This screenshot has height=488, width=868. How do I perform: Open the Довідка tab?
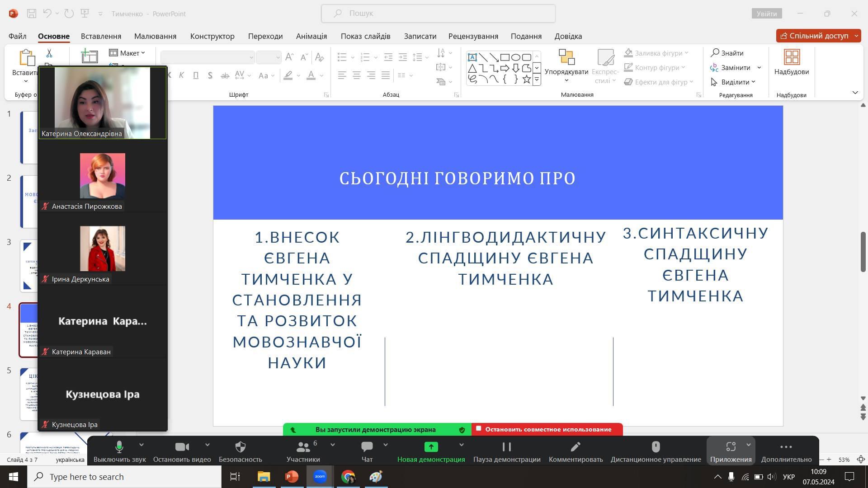click(x=568, y=36)
